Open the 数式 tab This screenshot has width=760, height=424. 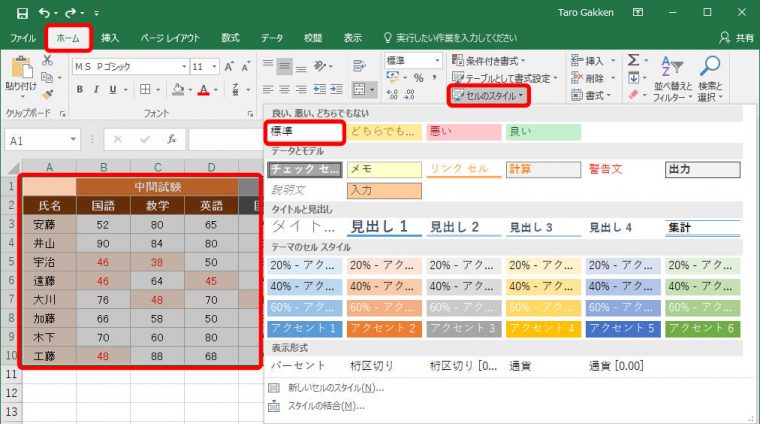[x=230, y=38]
